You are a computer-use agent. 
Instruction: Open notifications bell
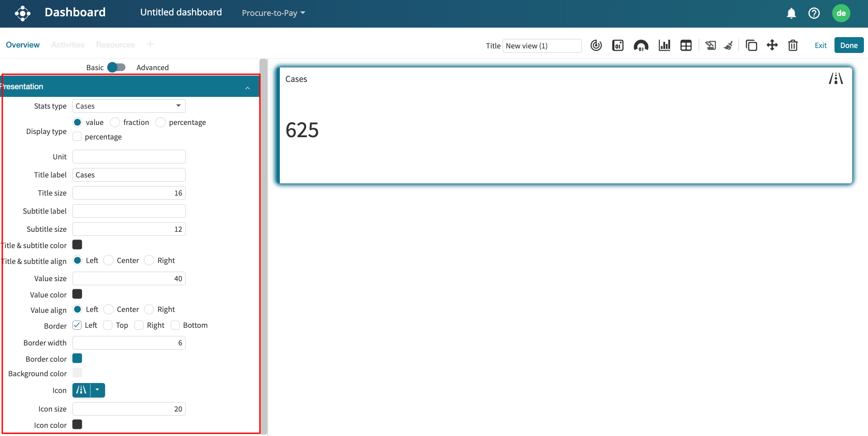[x=791, y=13]
